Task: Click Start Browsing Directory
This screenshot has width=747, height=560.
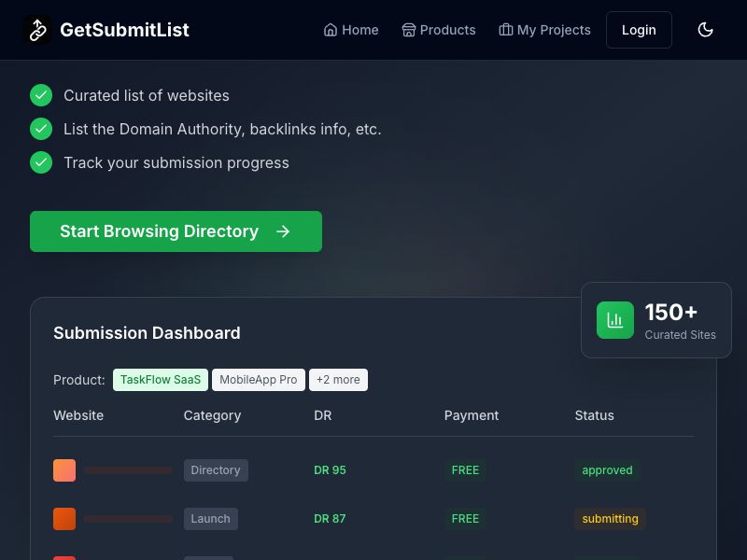Action: (176, 231)
